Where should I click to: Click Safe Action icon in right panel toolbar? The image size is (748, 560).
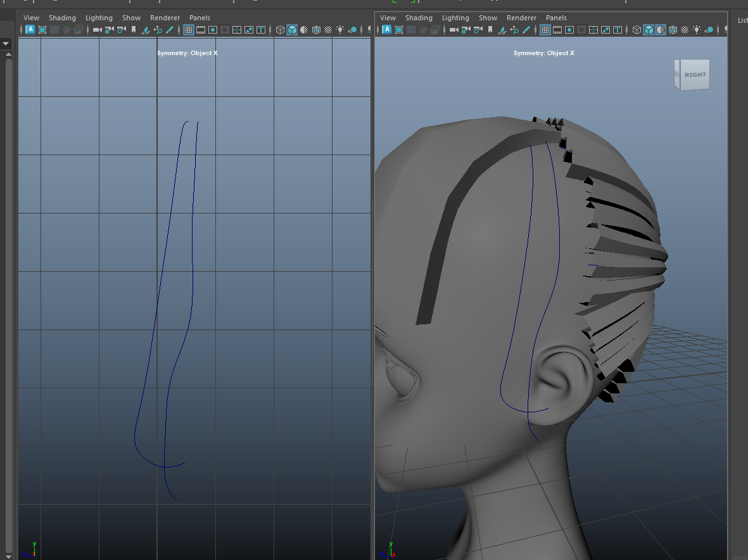(605, 30)
